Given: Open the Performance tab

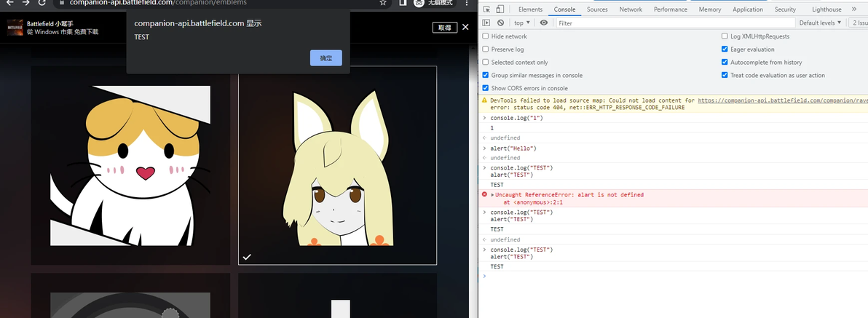Looking at the screenshot, I should pyautogui.click(x=671, y=9).
